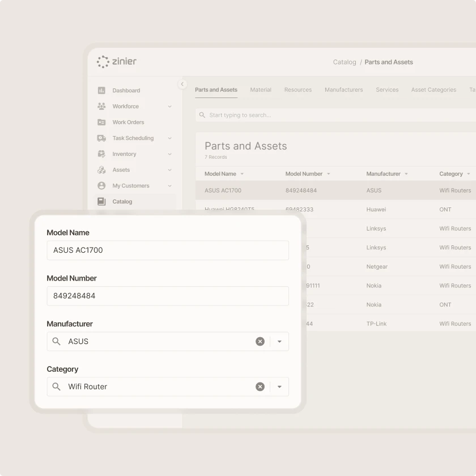Expand the Task Scheduling submenu chevron
Viewport: 476px width, 476px height.
[x=169, y=138]
